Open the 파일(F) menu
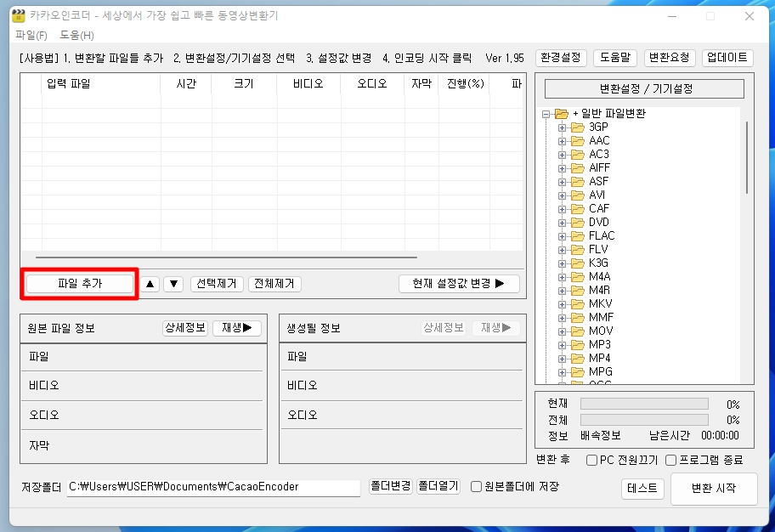 31,35
